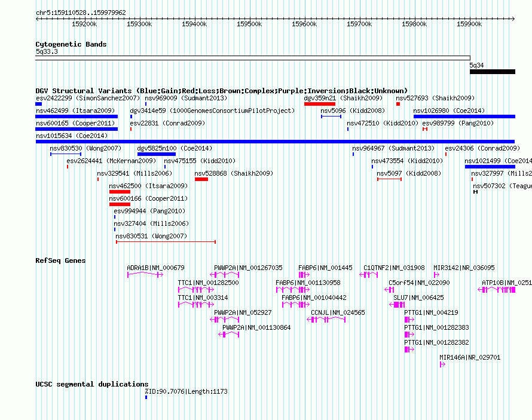532x420 pixels.
Task: Click the nsv1026980 blue gain bar
Action: point(464,117)
